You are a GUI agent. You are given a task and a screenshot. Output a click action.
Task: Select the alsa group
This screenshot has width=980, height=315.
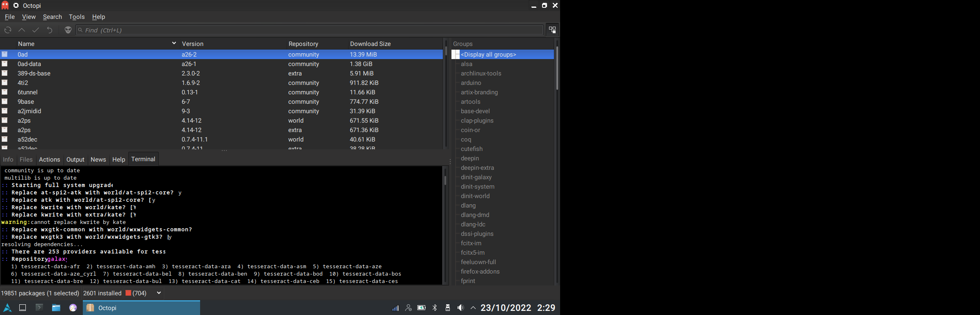coord(467,64)
